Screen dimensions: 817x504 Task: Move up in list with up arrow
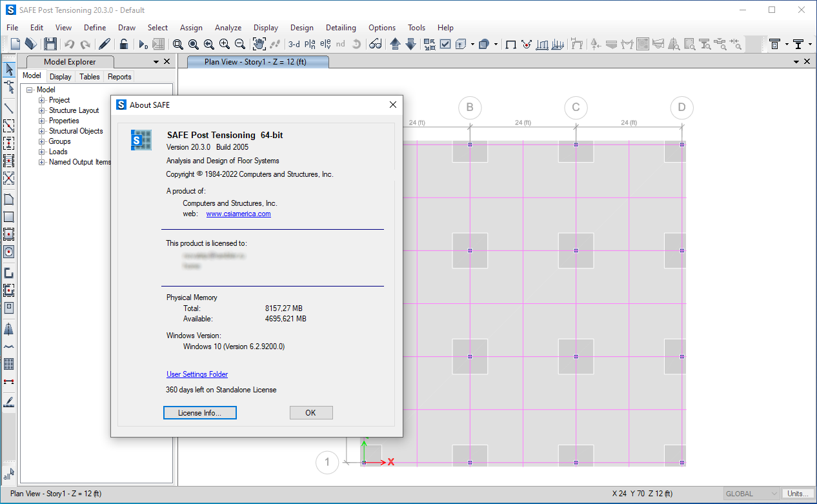(396, 44)
